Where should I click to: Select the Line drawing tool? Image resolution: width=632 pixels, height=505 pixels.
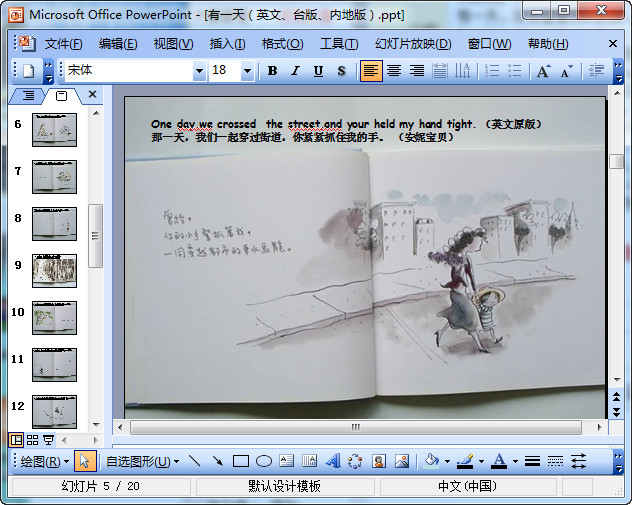[195, 461]
